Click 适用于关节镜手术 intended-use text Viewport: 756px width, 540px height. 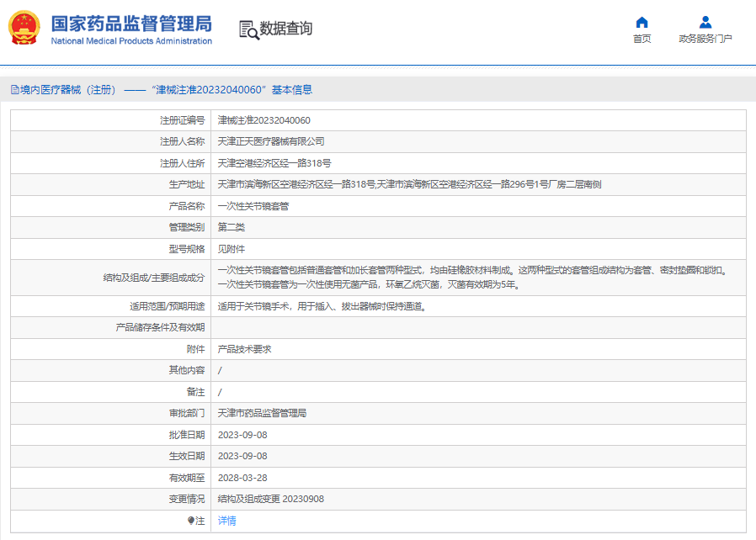[322, 306]
